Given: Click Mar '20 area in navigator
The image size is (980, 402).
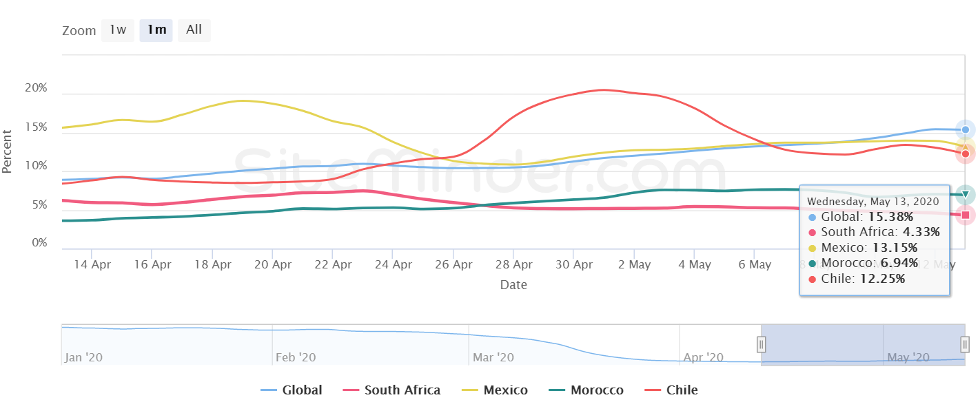Looking at the screenshot, I should (493, 357).
